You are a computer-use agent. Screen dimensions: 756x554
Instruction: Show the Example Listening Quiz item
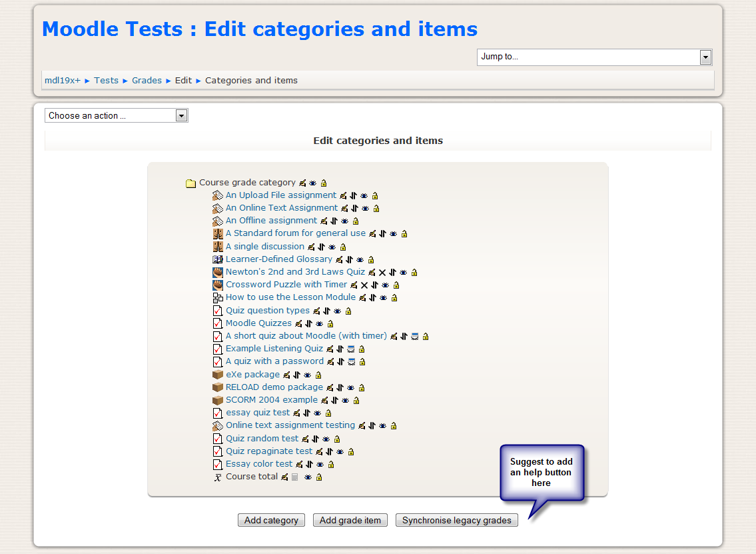point(351,349)
